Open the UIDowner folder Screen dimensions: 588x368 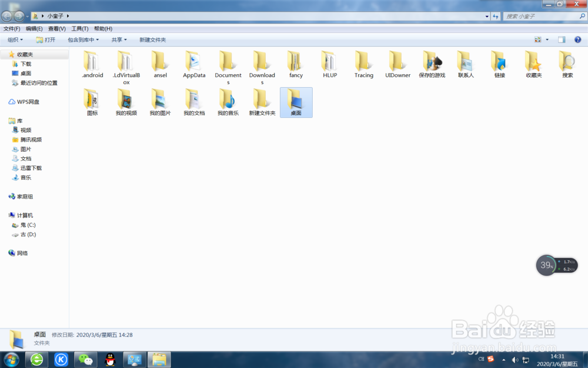point(398,64)
